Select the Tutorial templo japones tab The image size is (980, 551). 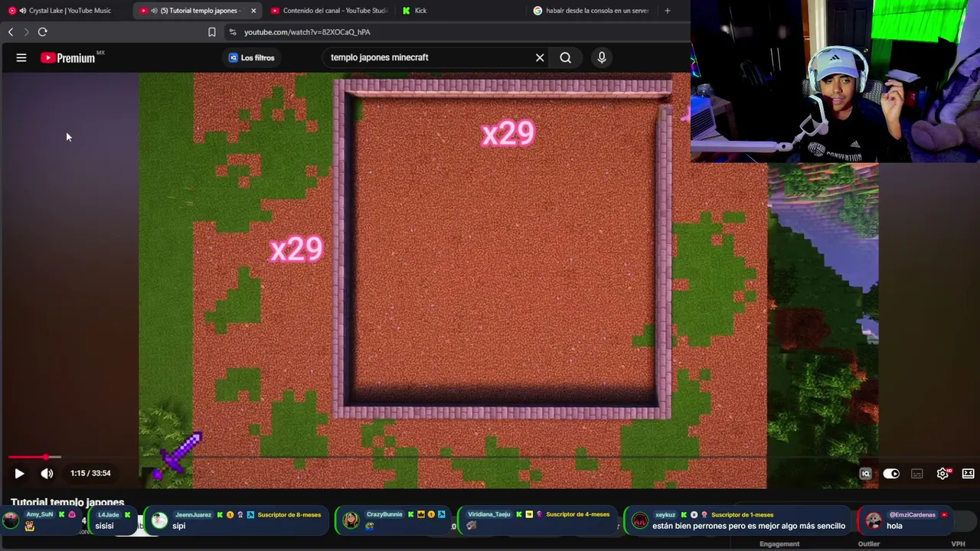pyautogui.click(x=198, y=11)
